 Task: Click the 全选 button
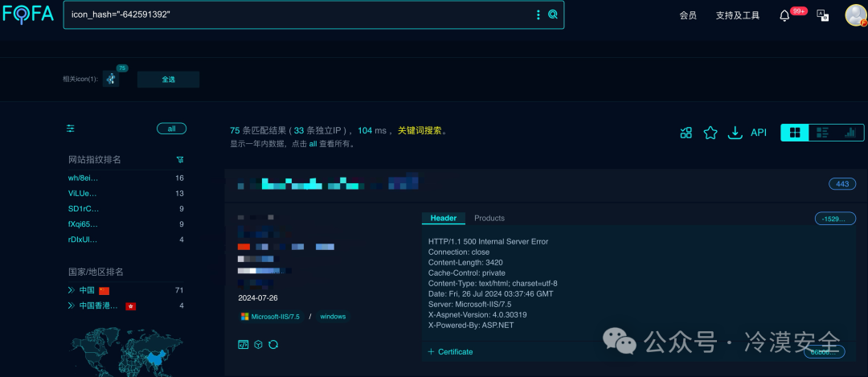click(168, 79)
